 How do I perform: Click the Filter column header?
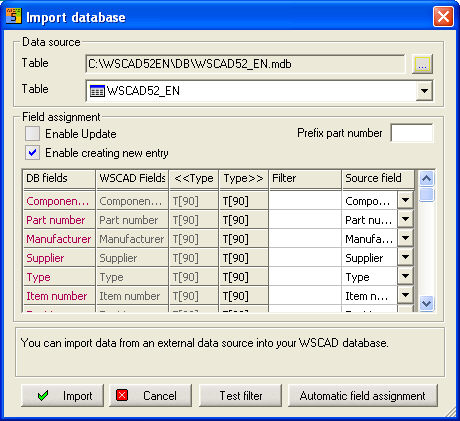click(x=305, y=178)
